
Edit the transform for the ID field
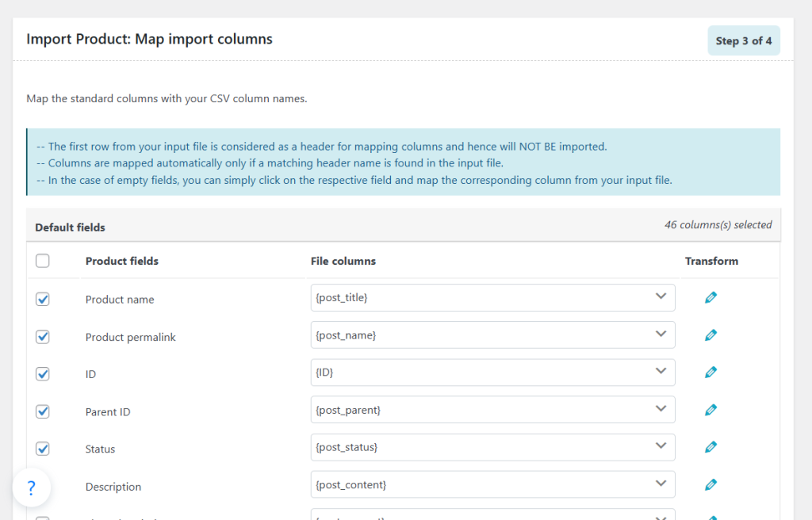(x=710, y=371)
